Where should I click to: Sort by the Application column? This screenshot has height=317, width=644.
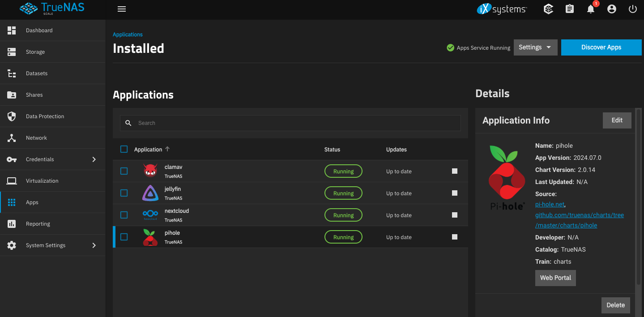[152, 150]
